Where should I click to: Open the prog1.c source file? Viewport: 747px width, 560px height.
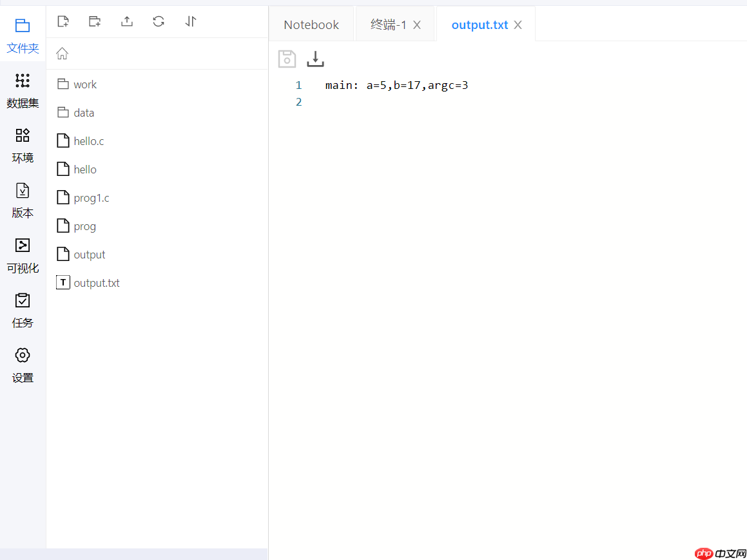pyautogui.click(x=91, y=197)
